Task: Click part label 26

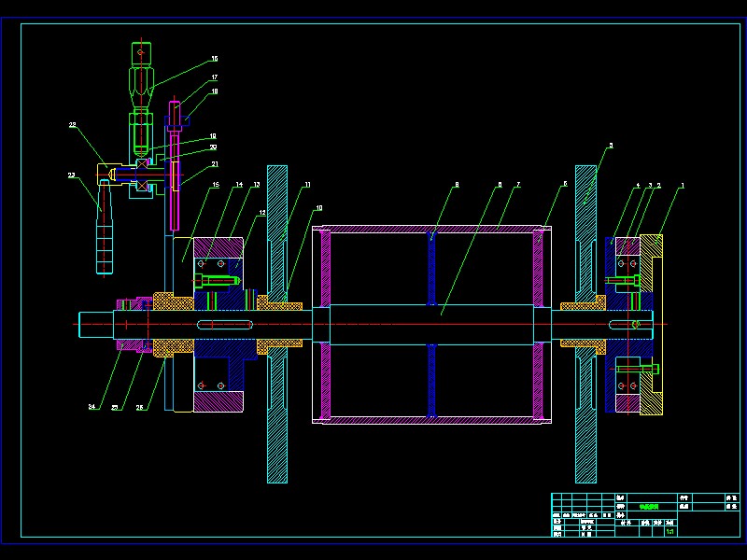Action: point(139,408)
